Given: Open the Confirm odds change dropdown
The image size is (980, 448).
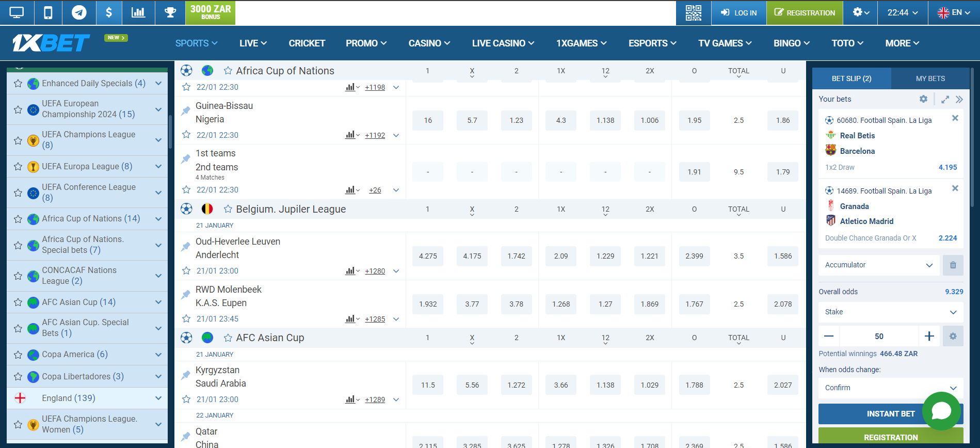Looking at the screenshot, I should click(891, 388).
